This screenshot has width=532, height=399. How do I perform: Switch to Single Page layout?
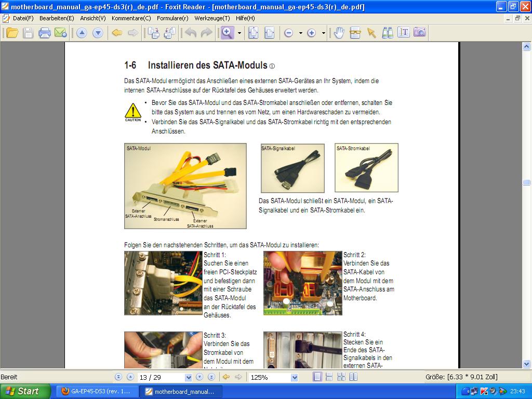pos(317,377)
